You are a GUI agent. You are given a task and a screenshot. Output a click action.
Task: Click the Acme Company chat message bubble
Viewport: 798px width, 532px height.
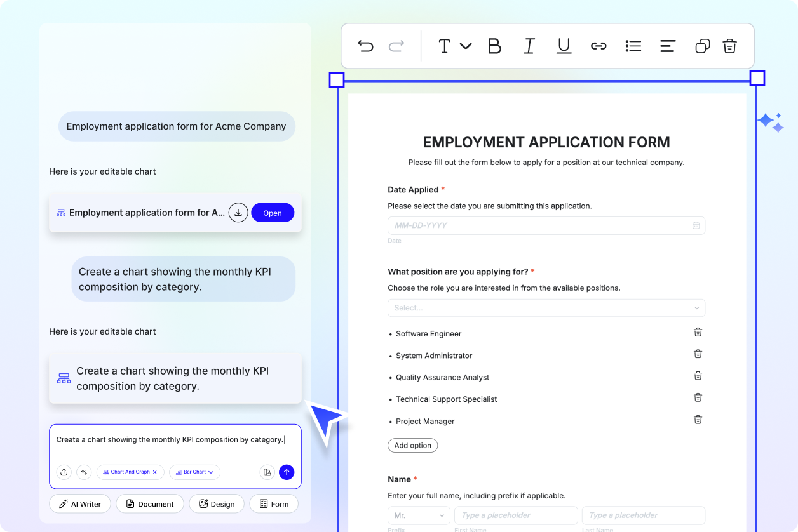pyautogui.click(x=177, y=126)
